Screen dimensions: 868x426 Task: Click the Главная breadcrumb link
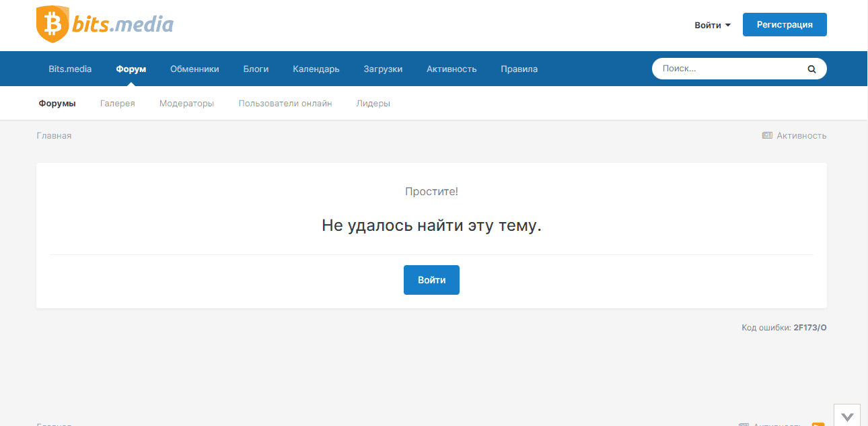(54, 135)
